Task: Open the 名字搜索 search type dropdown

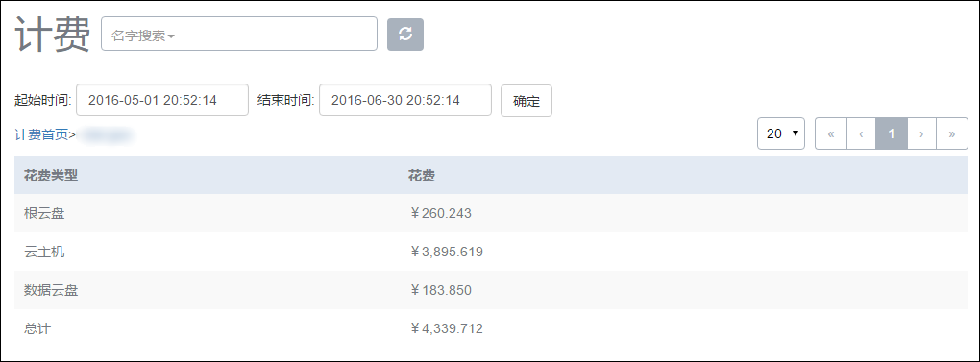Action: point(143,36)
